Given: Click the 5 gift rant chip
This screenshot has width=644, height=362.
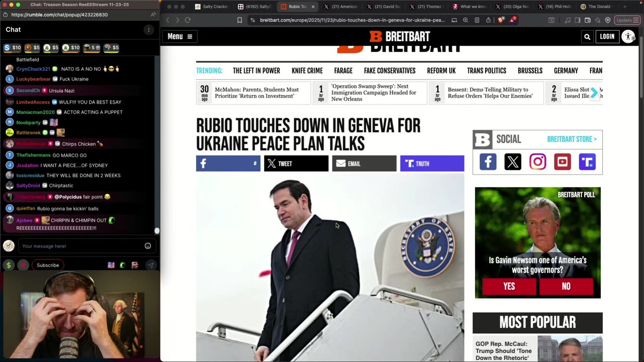Looking at the screenshot, I should pyautogui.click(x=92, y=48).
